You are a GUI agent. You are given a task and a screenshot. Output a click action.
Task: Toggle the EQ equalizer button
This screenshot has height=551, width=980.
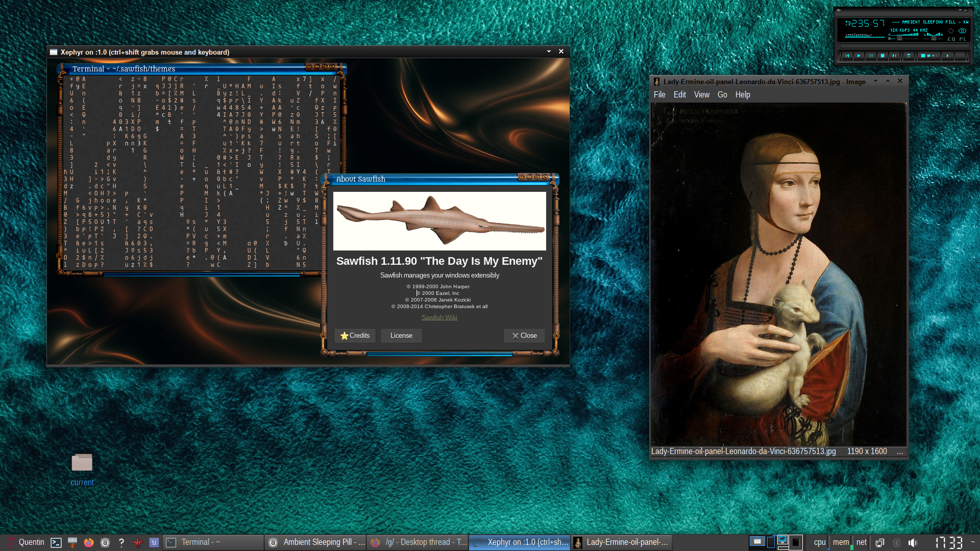tap(951, 39)
